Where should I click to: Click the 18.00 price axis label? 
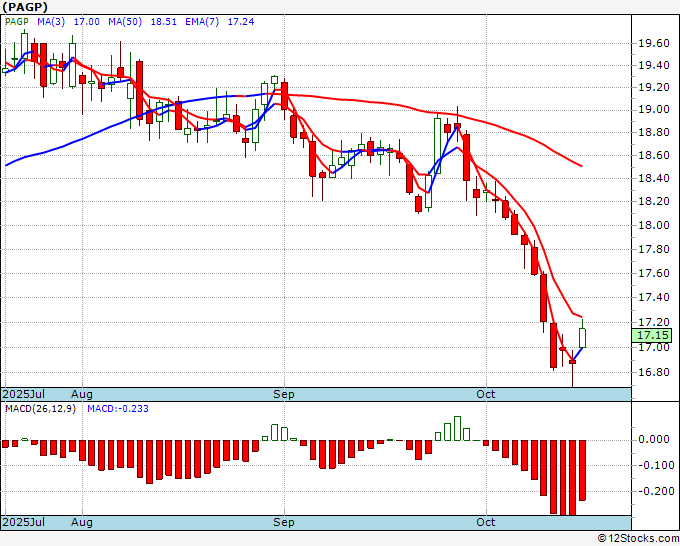click(654, 225)
